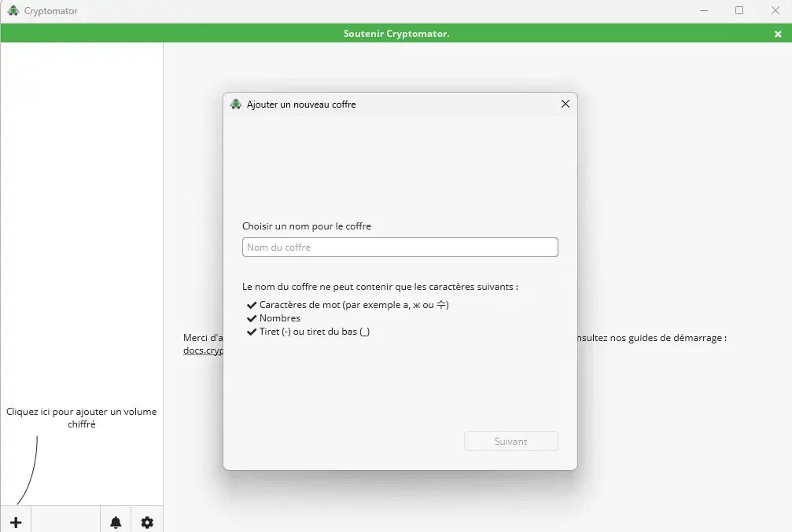Click the Soutenir Cryptomator banner text
This screenshot has width=792, height=532.
tap(396, 33)
